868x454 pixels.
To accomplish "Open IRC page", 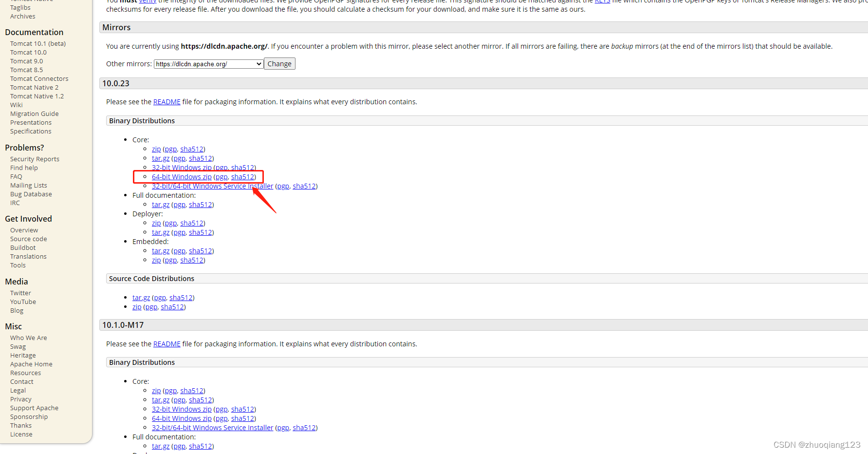I will coord(15,203).
